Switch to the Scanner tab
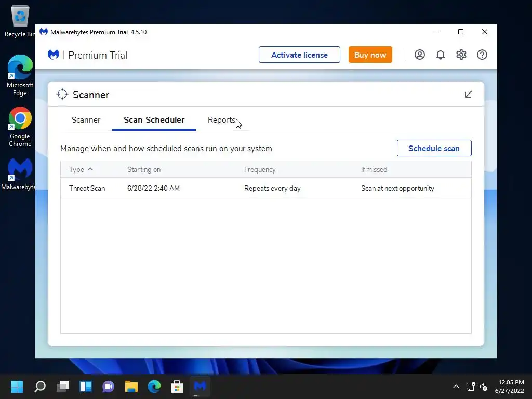 click(x=86, y=120)
